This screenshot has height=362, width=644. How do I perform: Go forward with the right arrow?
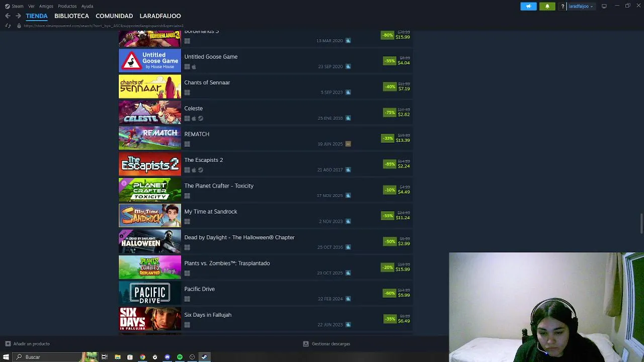18,16
